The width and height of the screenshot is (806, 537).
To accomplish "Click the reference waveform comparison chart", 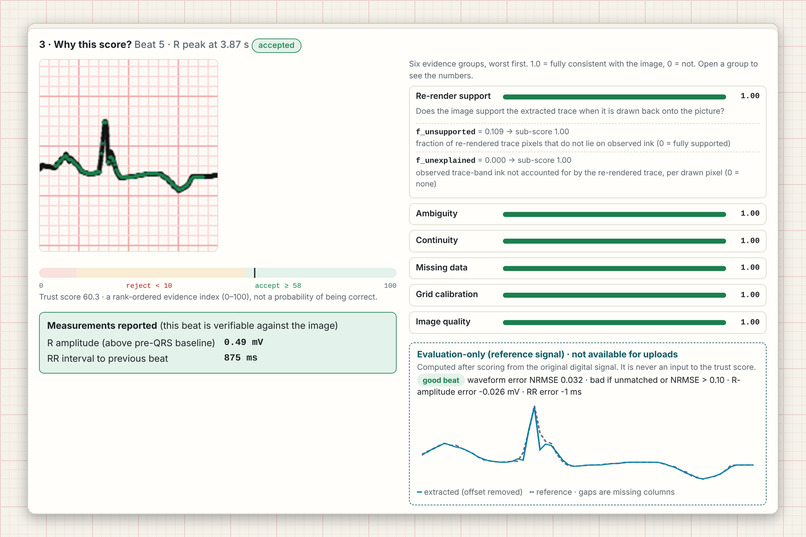I will point(588,442).
